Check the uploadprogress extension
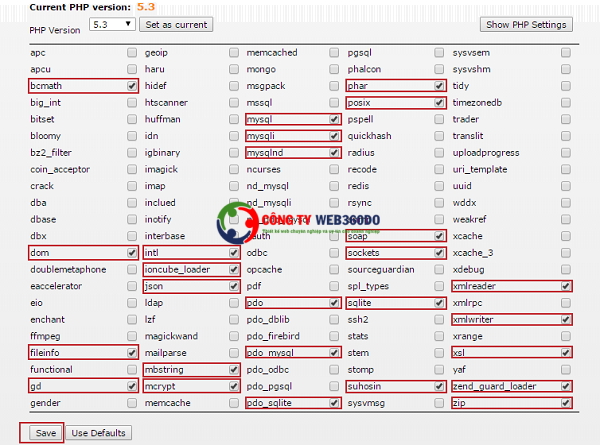Viewport: 600px width, 445px height. [x=566, y=153]
